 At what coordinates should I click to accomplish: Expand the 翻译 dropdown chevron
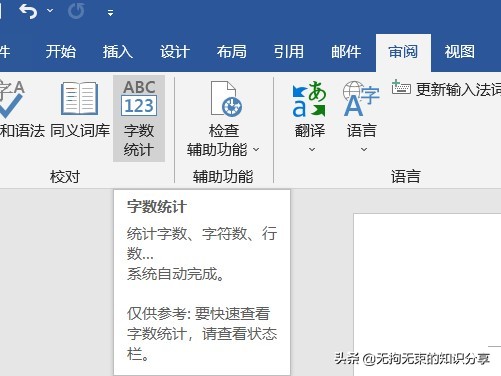(312, 149)
